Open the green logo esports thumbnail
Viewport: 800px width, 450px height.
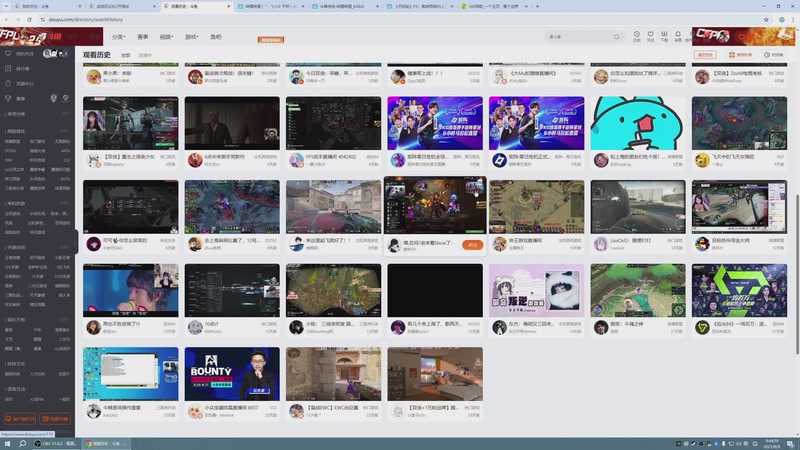[739, 290]
